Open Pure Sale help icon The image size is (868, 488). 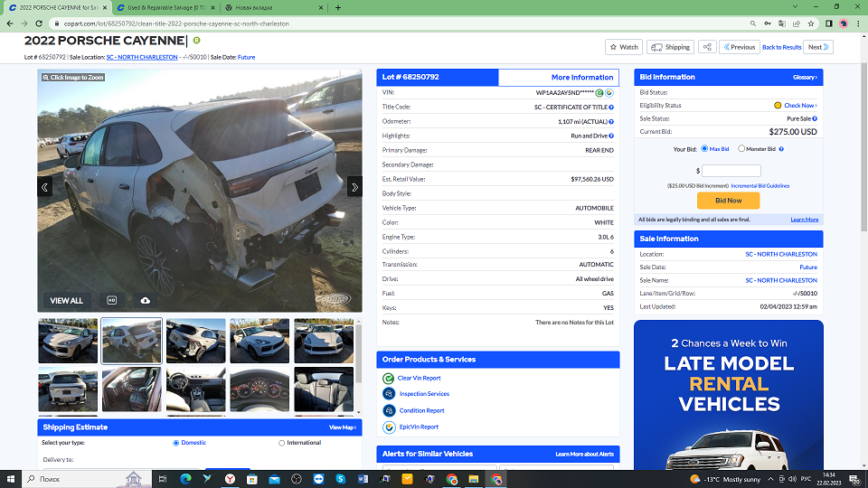pos(815,119)
